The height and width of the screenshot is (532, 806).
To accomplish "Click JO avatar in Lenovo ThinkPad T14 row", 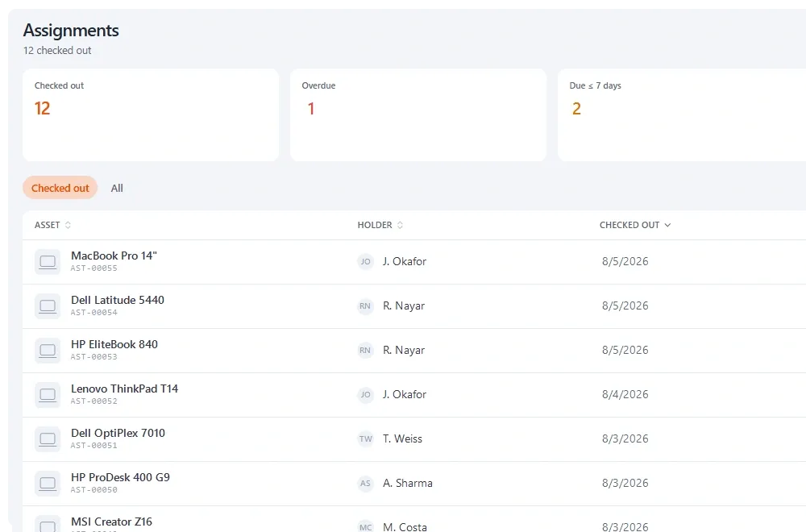I will tap(365, 395).
